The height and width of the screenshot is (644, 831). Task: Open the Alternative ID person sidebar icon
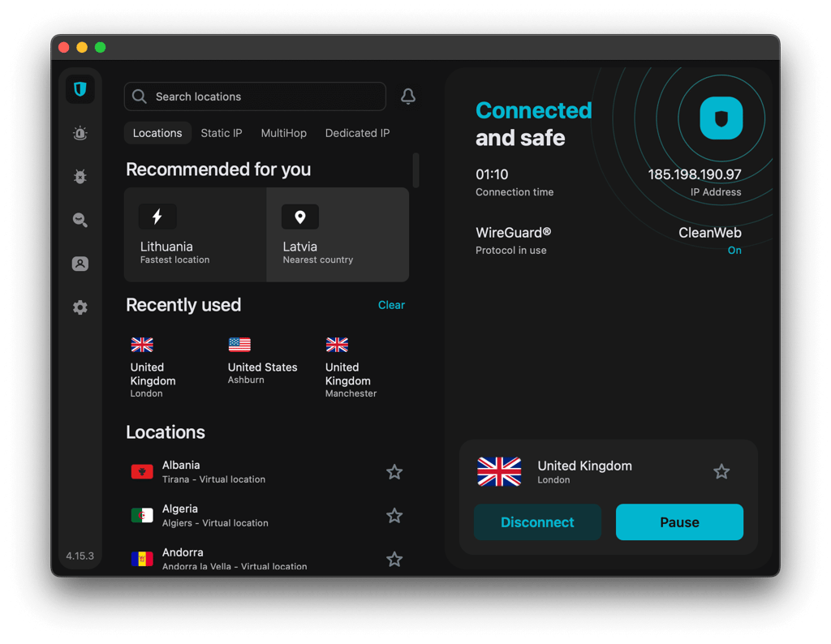(80, 264)
